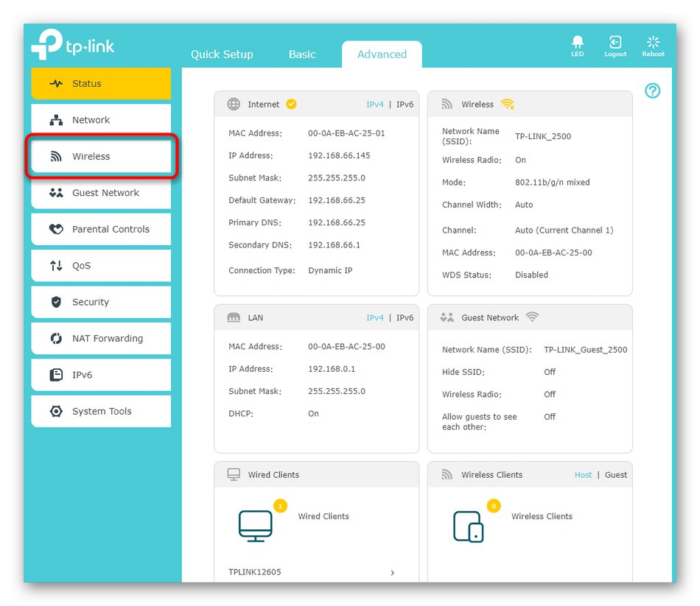
Task: Click the QoS arrows icon
Action: pos(56,266)
